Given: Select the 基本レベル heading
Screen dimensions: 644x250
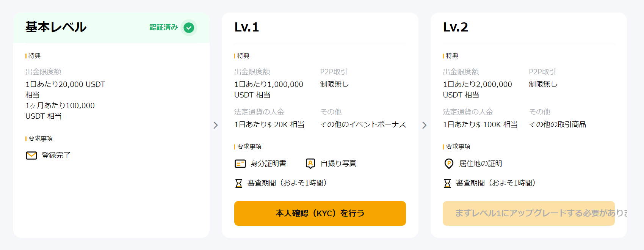Looking at the screenshot, I should pyautogui.click(x=56, y=27).
